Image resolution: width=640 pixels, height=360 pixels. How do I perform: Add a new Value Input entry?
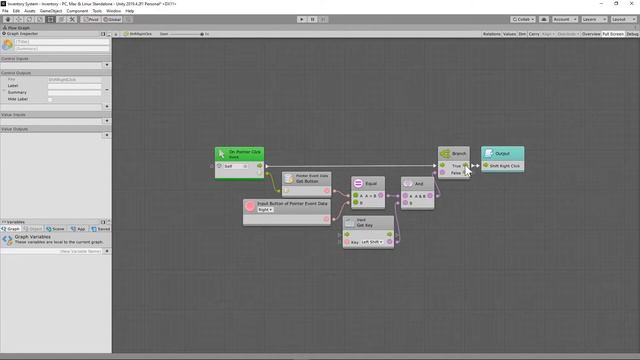tap(107, 121)
